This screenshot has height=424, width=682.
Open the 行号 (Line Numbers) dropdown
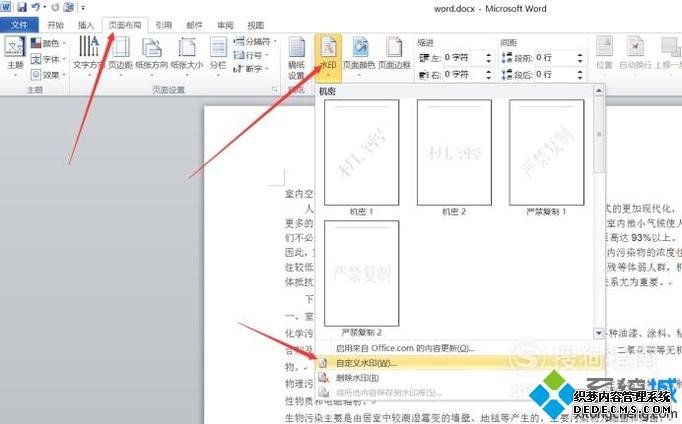pos(251,55)
